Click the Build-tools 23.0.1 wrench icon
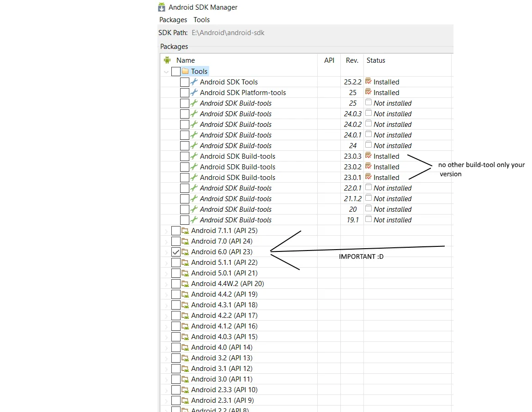Screen dimensions: 532x412 [194, 177]
